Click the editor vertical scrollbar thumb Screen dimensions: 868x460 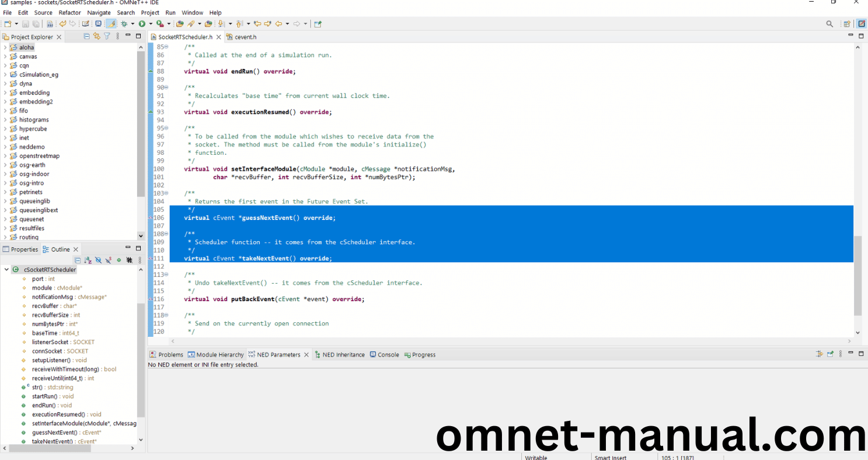tap(857, 274)
